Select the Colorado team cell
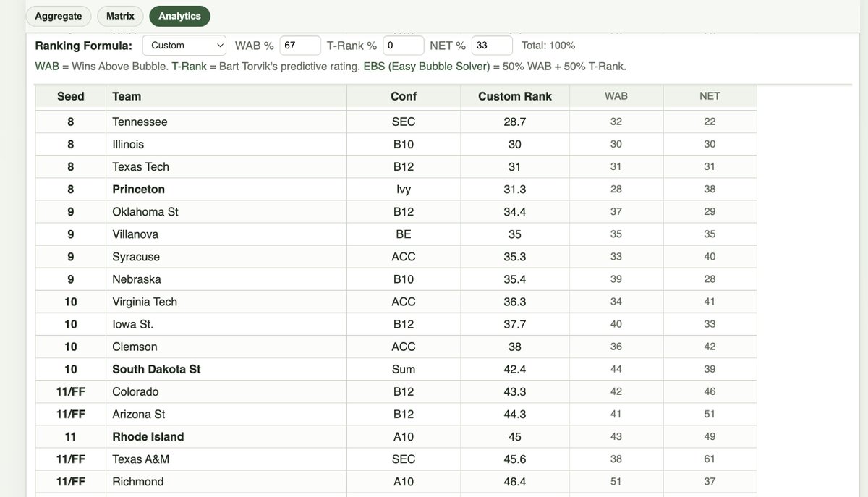 click(226, 391)
